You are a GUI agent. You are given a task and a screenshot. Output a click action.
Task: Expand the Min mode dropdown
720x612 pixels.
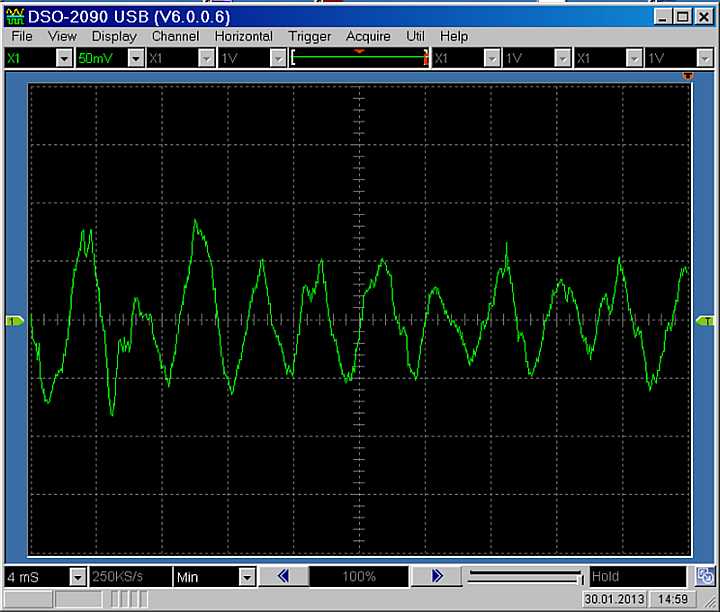tap(247, 577)
